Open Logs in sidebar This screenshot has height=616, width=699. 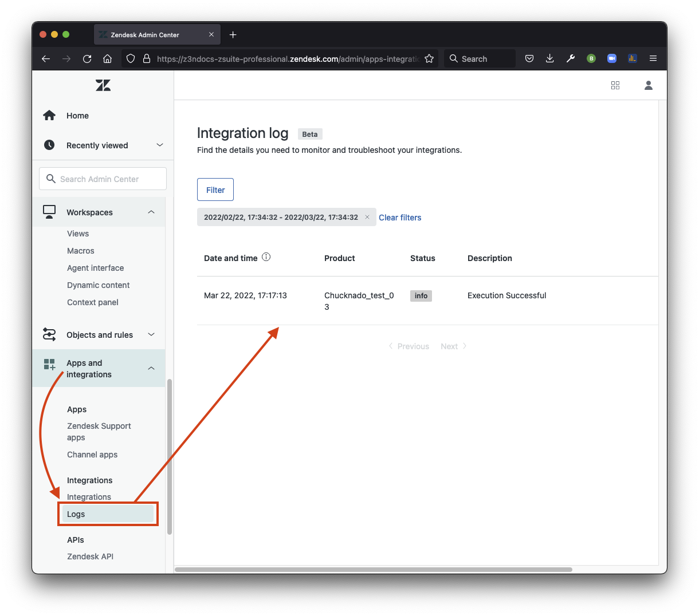coord(108,514)
